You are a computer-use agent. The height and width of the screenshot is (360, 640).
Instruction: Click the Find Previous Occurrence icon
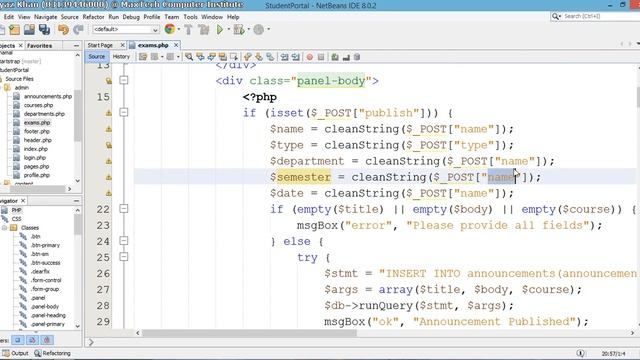(x=200, y=57)
